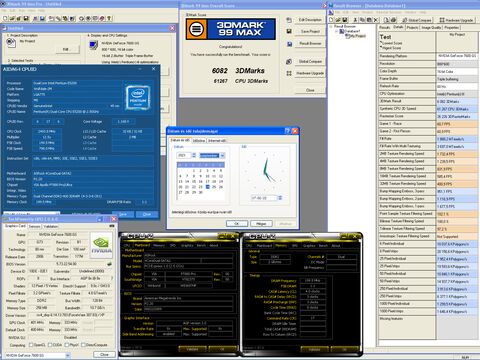
Task: Click the NVIDIA logo in GPU-Z
Action: [x=101, y=246]
